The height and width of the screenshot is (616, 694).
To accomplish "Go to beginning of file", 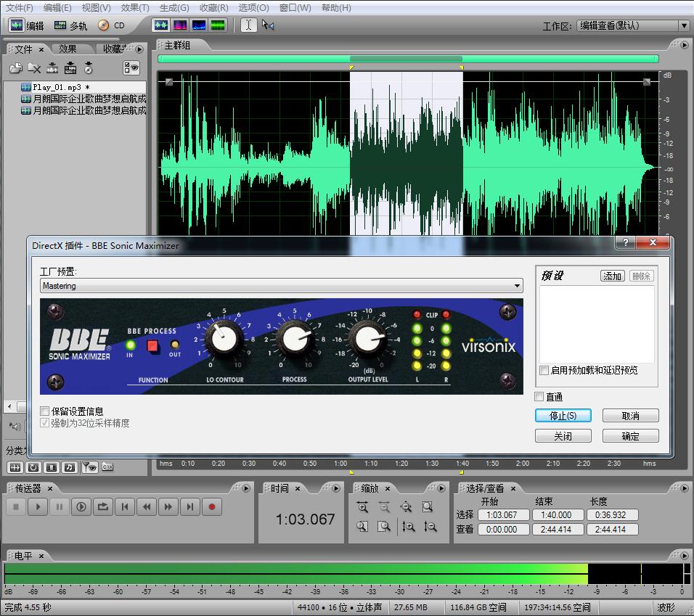I will click(x=124, y=506).
